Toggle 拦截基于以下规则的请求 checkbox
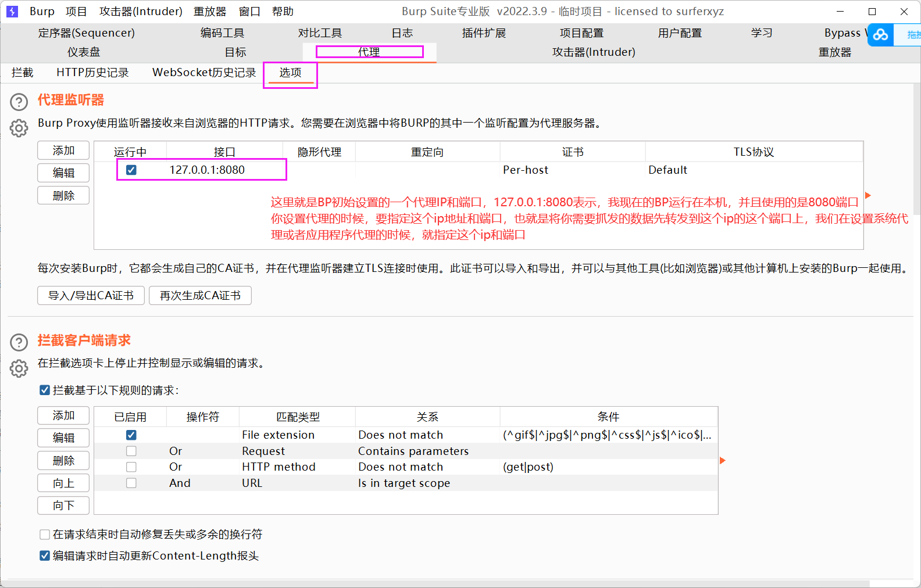The image size is (921, 588). (x=45, y=390)
